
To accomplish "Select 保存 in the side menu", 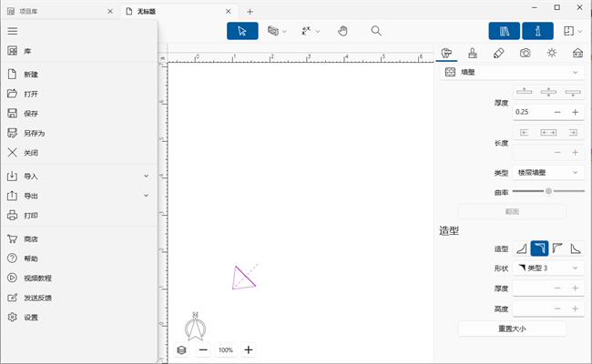I will click(x=79, y=114).
